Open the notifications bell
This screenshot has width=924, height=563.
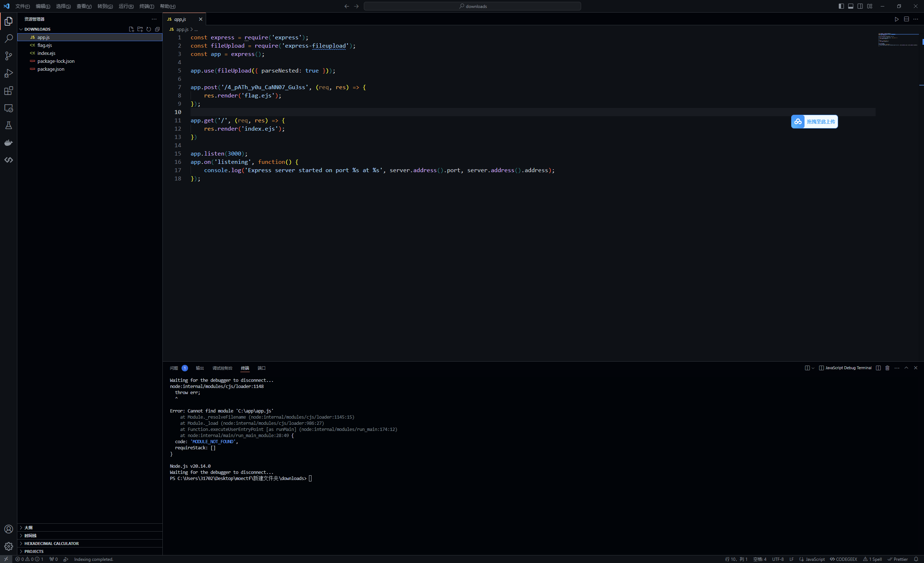pyautogui.click(x=916, y=559)
